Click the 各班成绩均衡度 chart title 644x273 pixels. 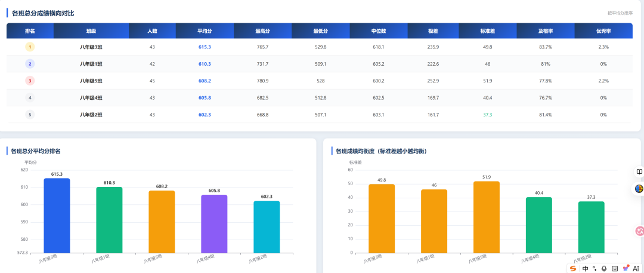point(382,151)
